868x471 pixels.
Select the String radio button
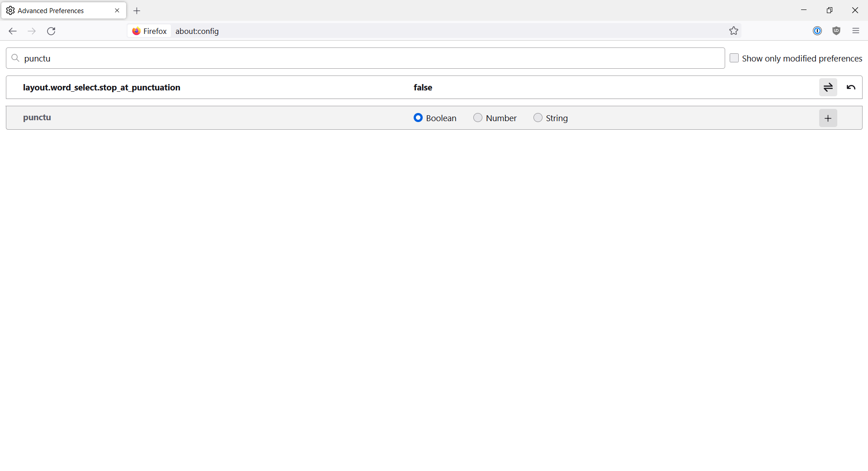click(538, 118)
